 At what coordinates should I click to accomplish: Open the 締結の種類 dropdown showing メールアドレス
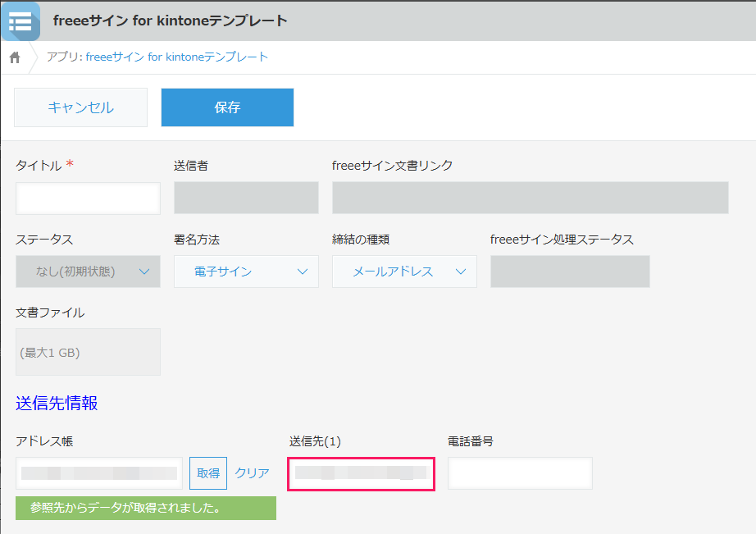(404, 272)
